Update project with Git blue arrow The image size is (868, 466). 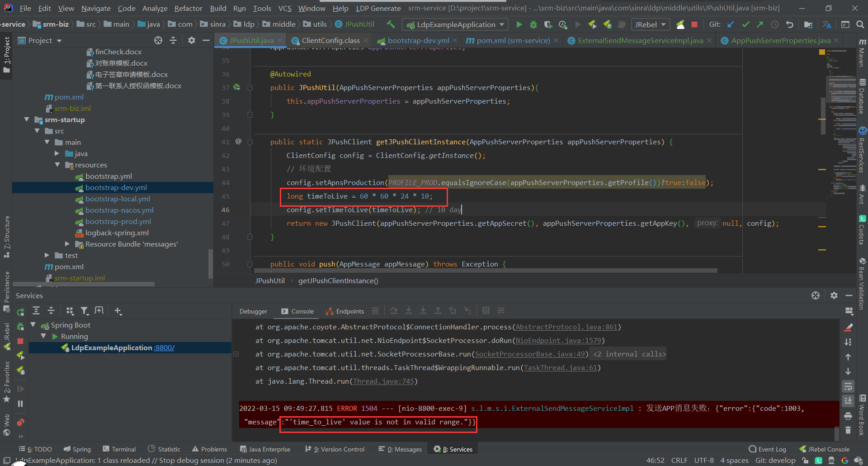pos(731,24)
